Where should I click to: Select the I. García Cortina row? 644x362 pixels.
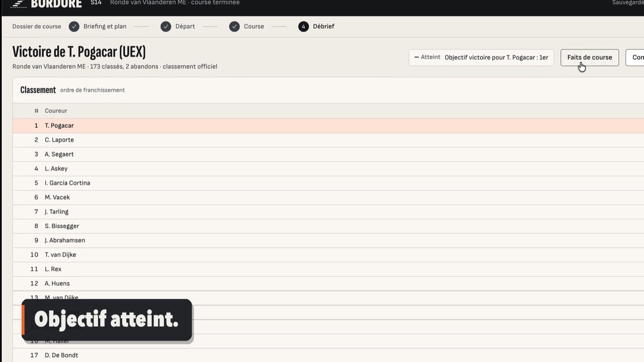(328, 183)
